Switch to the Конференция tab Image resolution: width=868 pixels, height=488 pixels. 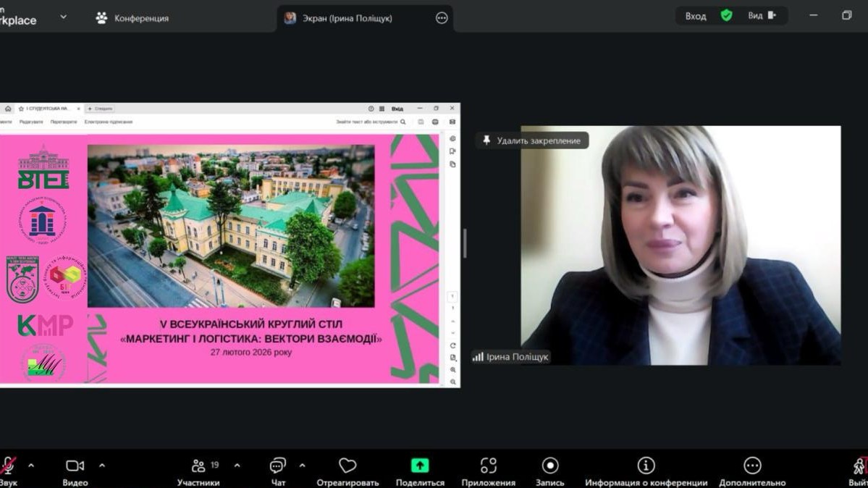click(x=132, y=18)
